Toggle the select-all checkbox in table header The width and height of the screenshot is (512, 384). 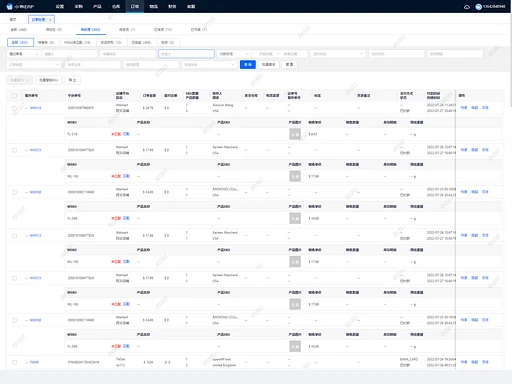tap(14, 96)
